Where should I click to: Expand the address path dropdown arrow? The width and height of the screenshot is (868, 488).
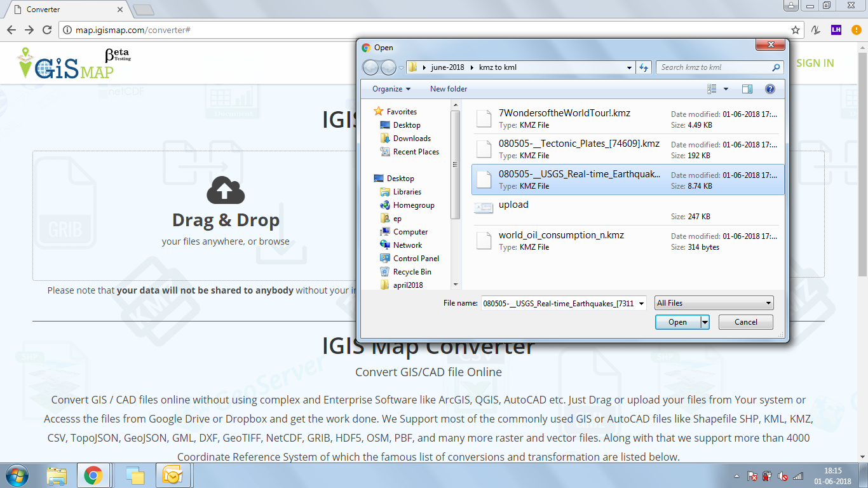pyautogui.click(x=629, y=67)
